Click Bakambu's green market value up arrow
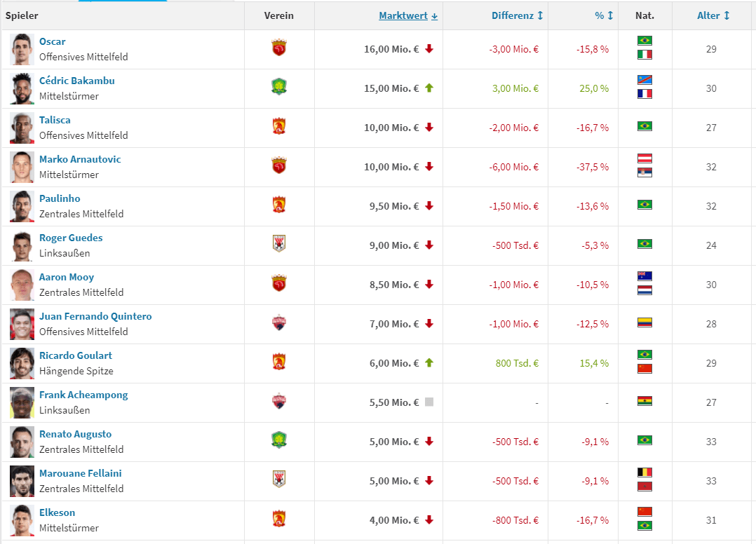Viewport: 756px width, 544px height. pyautogui.click(x=429, y=88)
